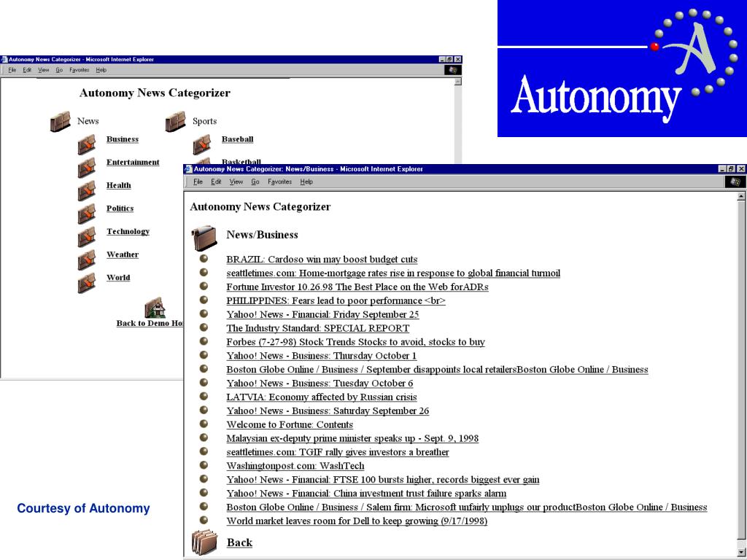The height and width of the screenshot is (560, 747).
Task: Click the folder icon next to Entertainment
Action: (87, 168)
